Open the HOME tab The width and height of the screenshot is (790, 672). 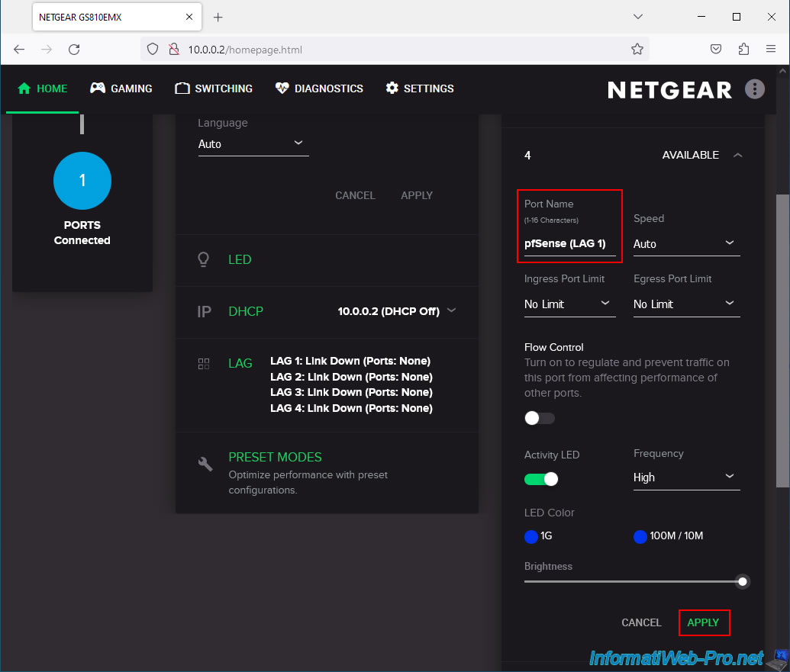[x=42, y=88]
